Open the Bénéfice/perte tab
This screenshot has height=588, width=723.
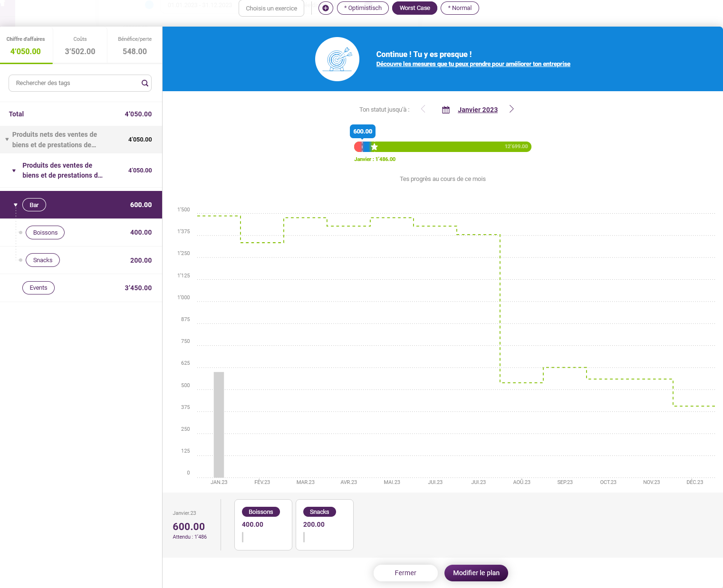pos(135,46)
